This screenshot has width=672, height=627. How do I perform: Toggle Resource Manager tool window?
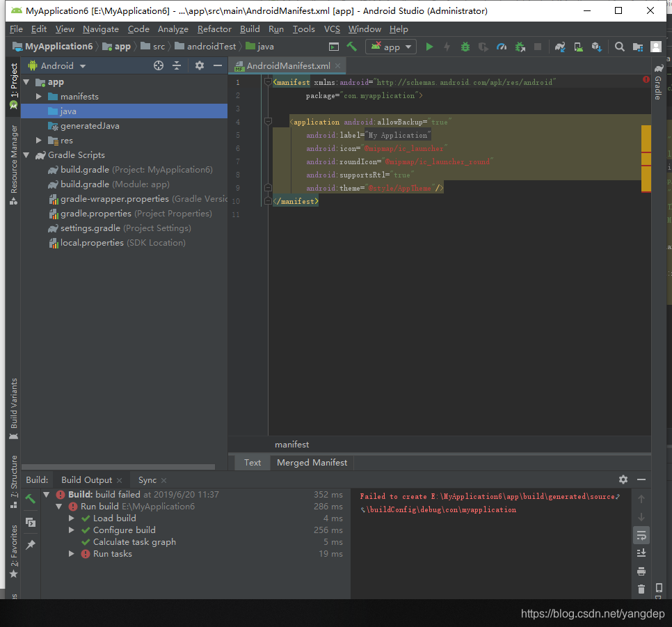14,165
